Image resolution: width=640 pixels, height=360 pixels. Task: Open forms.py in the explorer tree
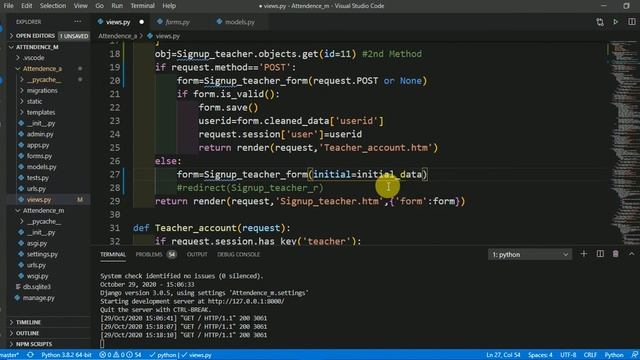[x=39, y=156]
